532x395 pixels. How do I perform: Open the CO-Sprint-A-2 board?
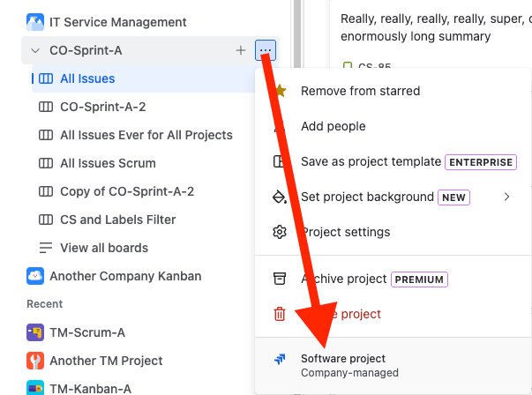102,107
